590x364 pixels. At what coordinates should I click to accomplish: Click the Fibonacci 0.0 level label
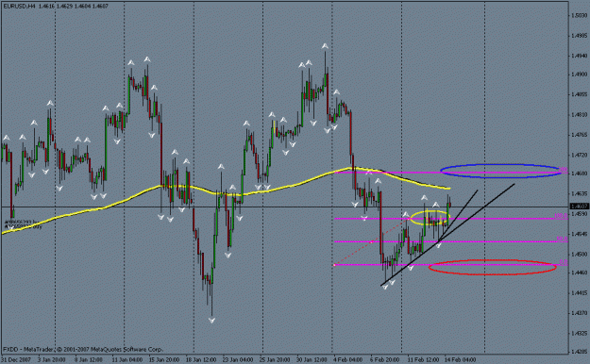click(564, 262)
